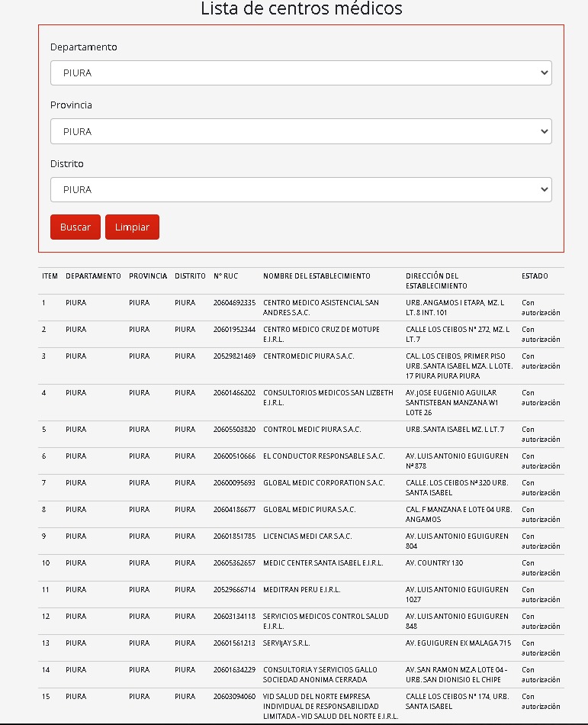Select RUC 20529666714
Screen dimensions: 588x725
234,591
